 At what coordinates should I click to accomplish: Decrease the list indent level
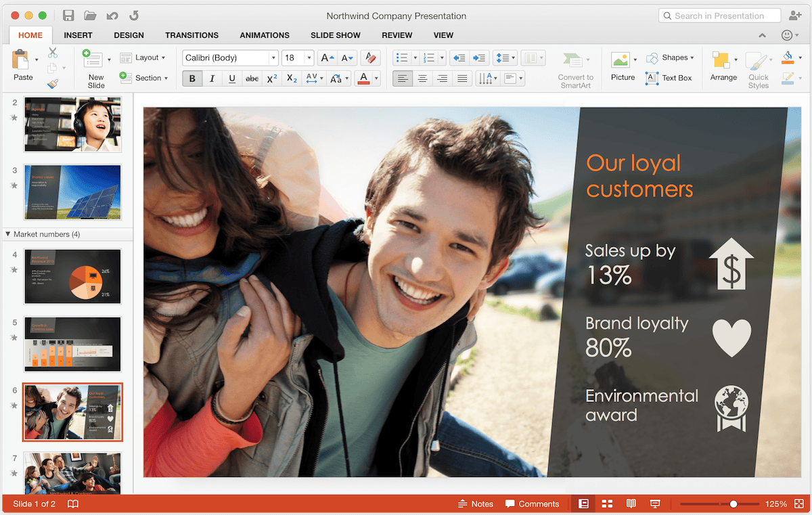click(459, 58)
